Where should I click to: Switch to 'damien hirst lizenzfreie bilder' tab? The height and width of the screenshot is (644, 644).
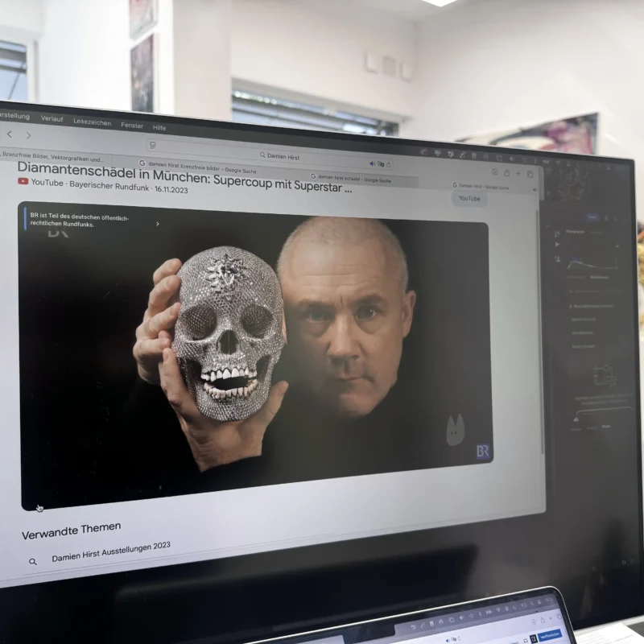click(197, 167)
